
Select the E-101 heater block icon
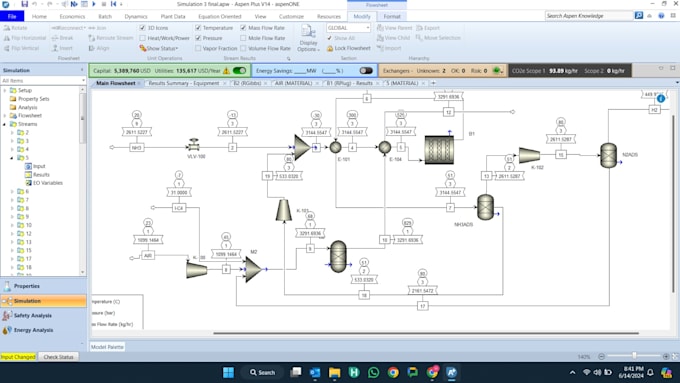[335, 147]
